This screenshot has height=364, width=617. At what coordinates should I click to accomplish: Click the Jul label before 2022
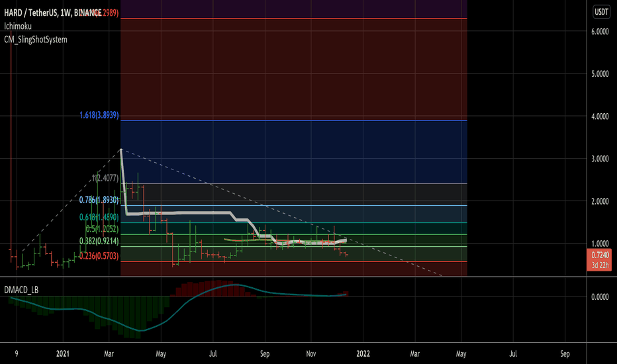point(213,354)
